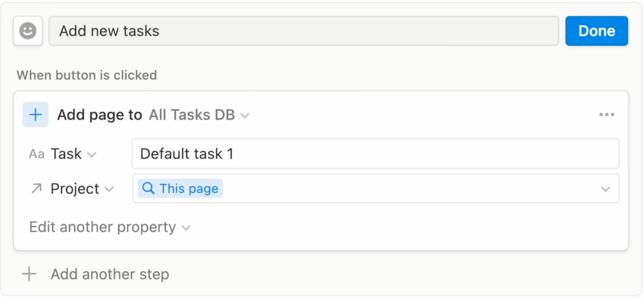Click the relation arrow icon beside Project
The height and width of the screenshot is (299, 644).
(x=37, y=189)
